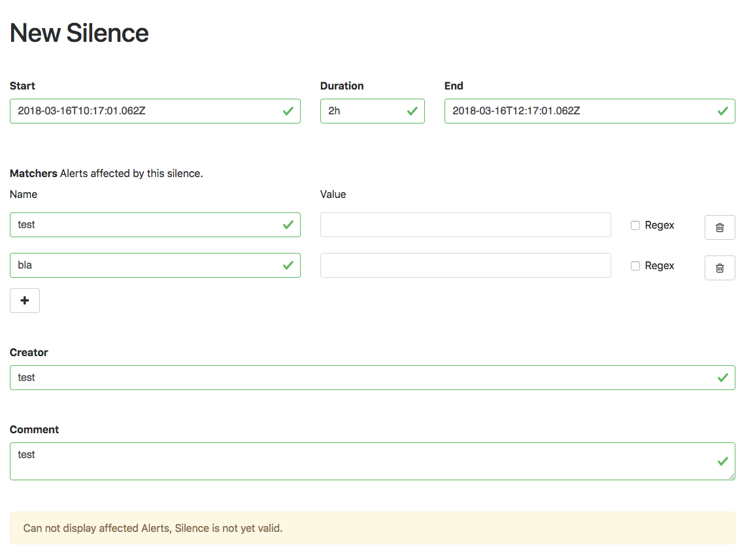Screen dimensions: 755x560
Task: Click the green checkmark in End field
Action: (x=722, y=111)
